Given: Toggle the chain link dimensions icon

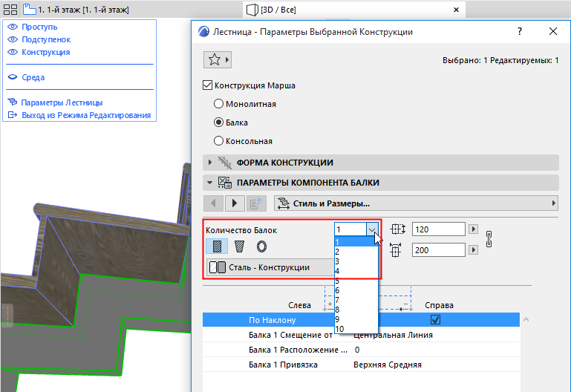Looking at the screenshot, I should tap(489, 239).
